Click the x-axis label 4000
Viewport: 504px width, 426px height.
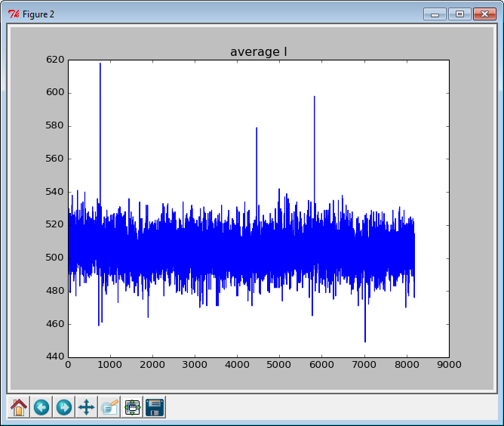click(237, 365)
